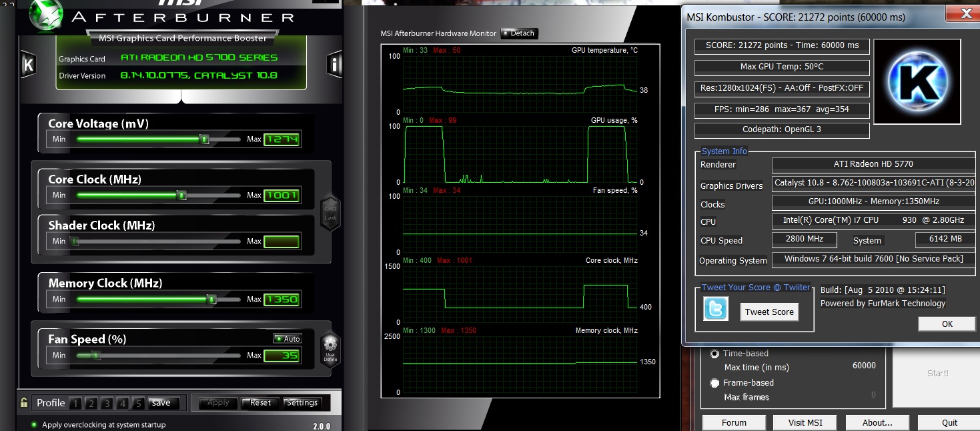The width and height of the screenshot is (980, 431).
Task: Open Afterburner Settings
Action: pyautogui.click(x=302, y=403)
